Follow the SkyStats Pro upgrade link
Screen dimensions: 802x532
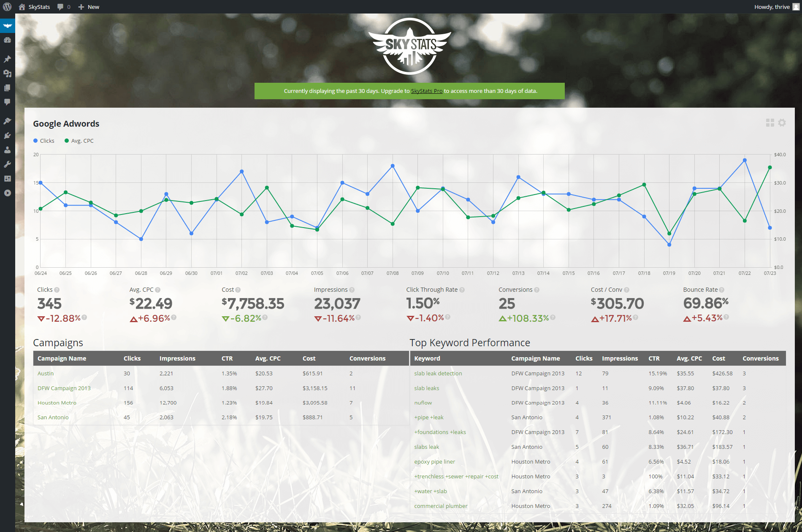pyautogui.click(x=427, y=91)
